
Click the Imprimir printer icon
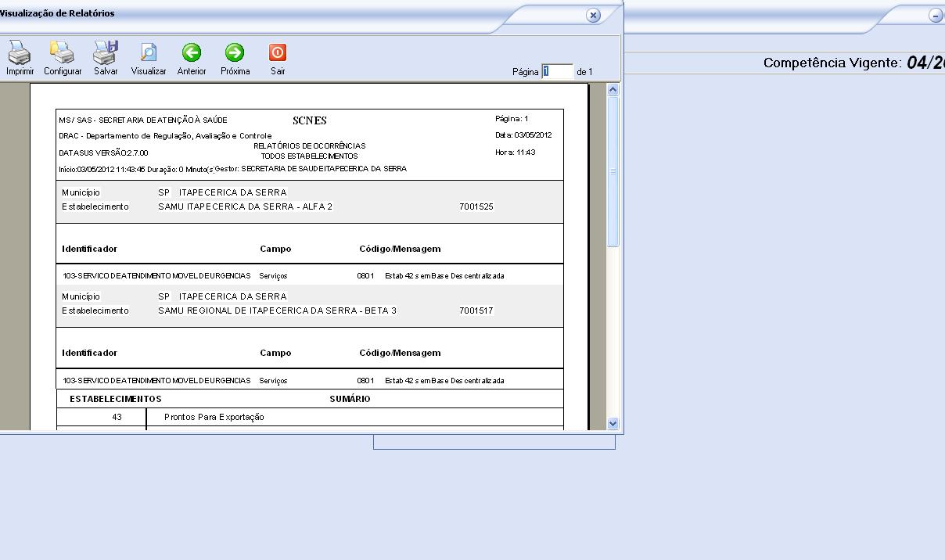[x=20, y=53]
